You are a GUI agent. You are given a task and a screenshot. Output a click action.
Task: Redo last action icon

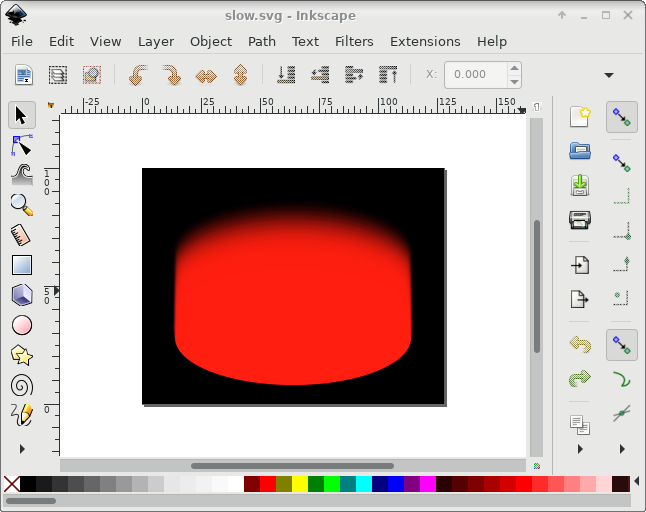pyautogui.click(x=580, y=379)
